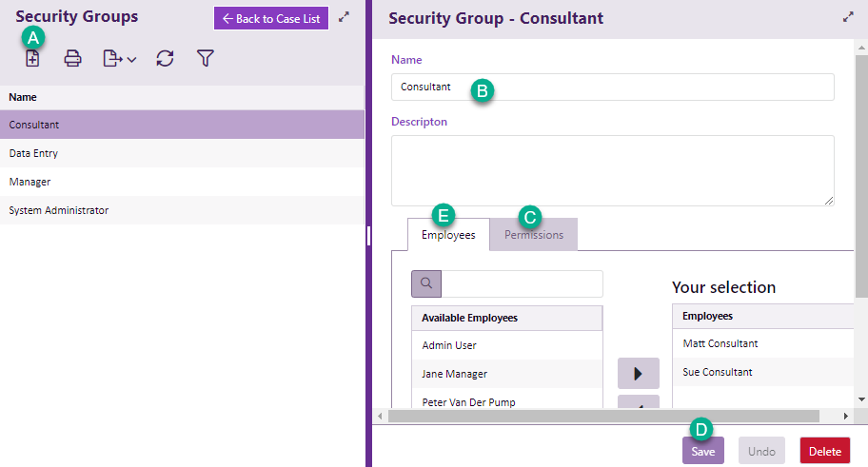The image size is (868, 467).
Task: Click the employee search magnifier icon
Action: [x=425, y=283]
